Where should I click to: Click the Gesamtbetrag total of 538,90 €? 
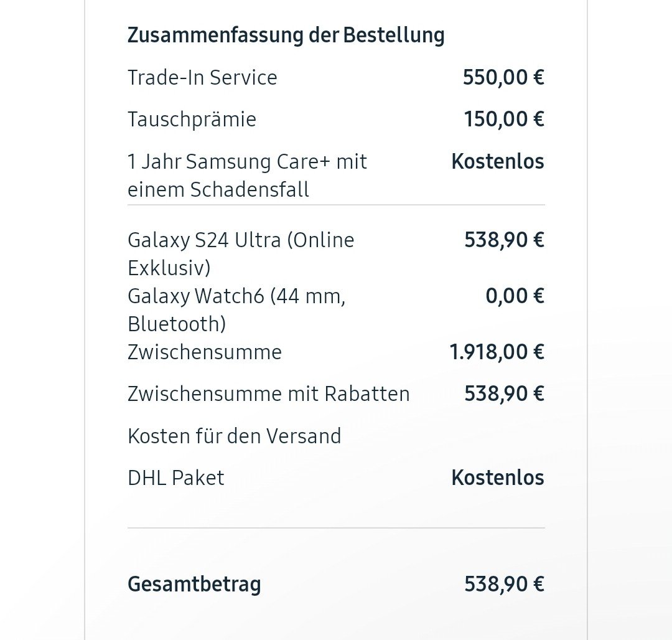click(504, 584)
